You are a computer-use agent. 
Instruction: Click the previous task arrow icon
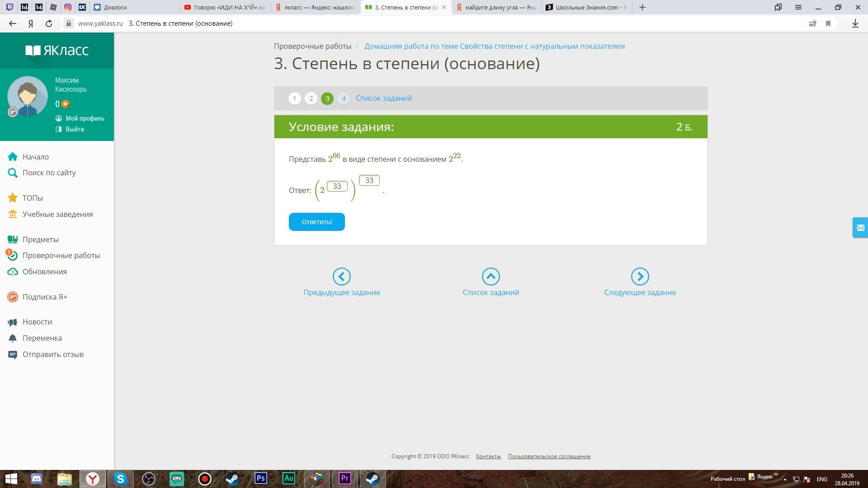341,277
